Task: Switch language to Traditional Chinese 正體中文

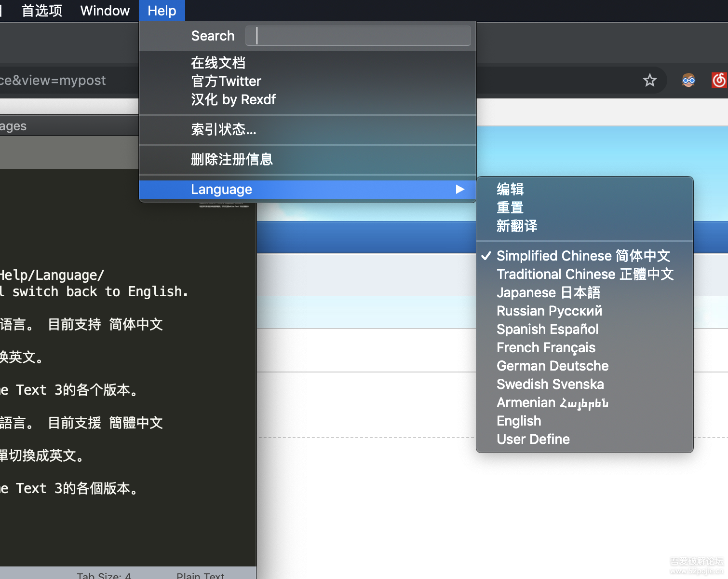Action: pos(585,274)
